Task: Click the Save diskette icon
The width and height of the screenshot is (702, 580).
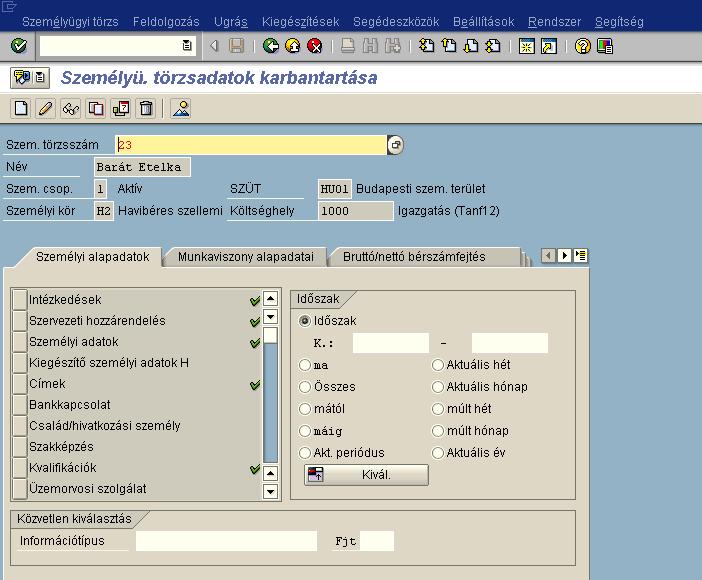Action: click(x=236, y=46)
